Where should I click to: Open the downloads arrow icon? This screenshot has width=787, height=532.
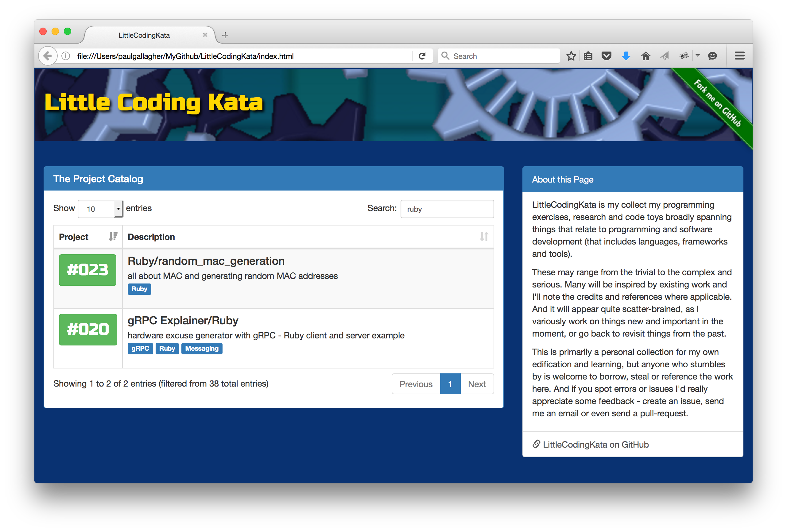pos(626,56)
